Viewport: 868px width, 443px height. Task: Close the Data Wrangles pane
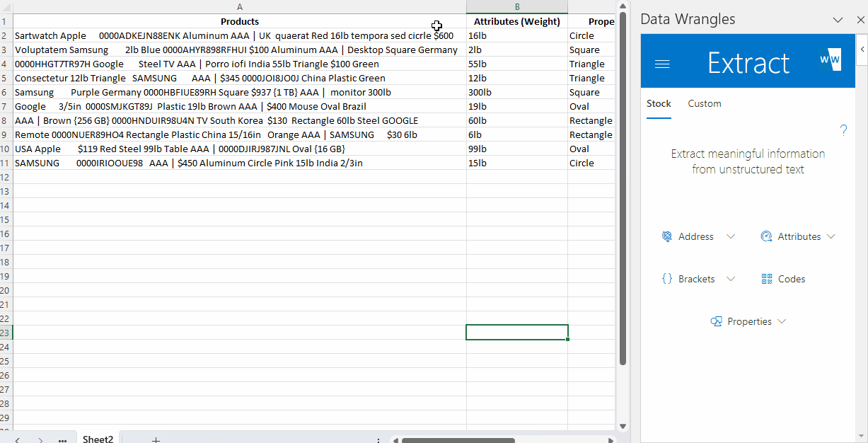click(860, 20)
